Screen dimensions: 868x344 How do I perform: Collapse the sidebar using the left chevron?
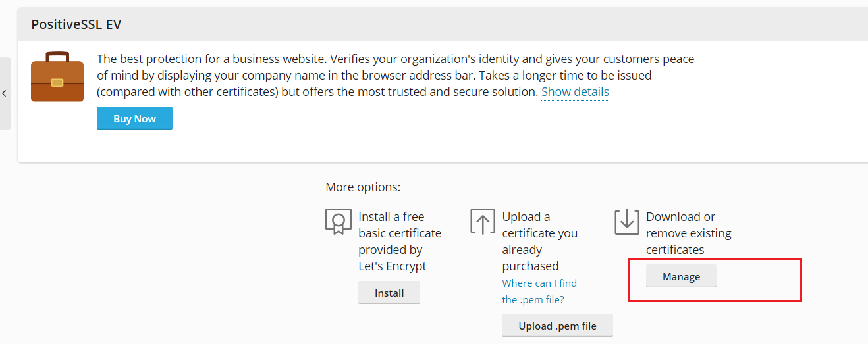[x=5, y=93]
